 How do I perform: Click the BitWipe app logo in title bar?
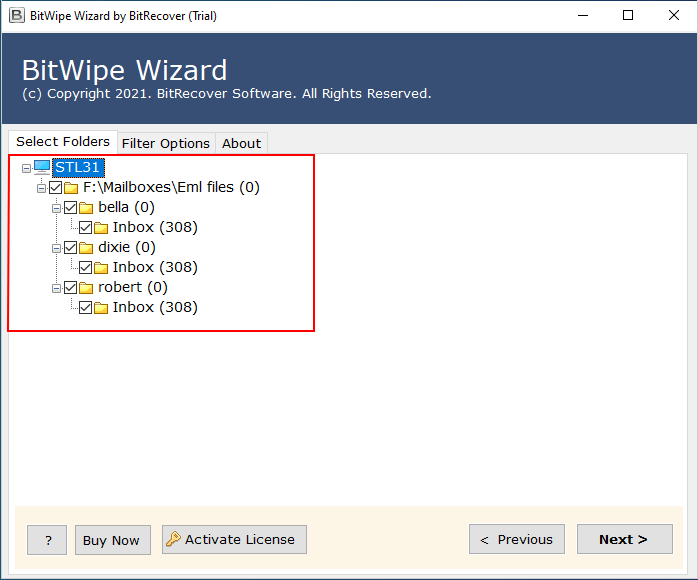(17, 16)
